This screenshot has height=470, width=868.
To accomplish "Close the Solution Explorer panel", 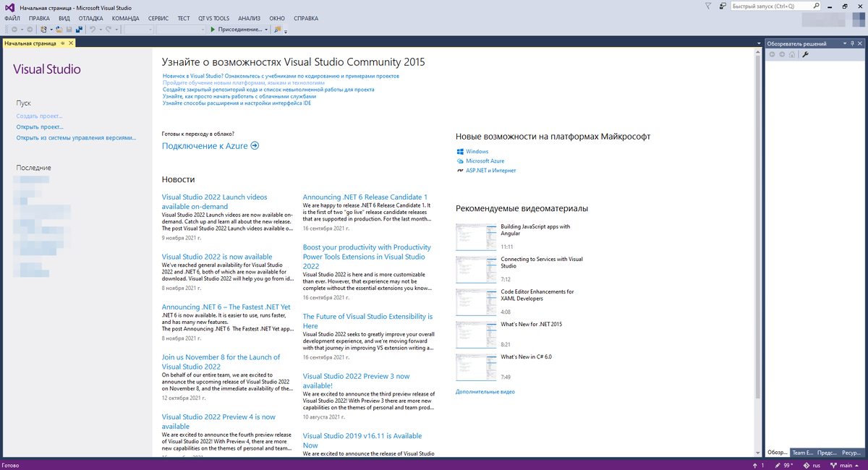I will pyautogui.click(x=860, y=43).
